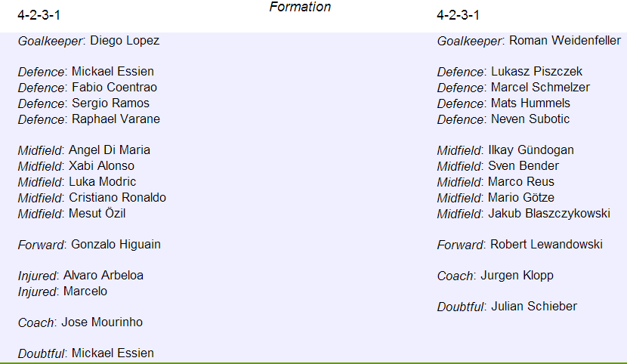Select forward Gonzalo Higuain
The width and height of the screenshot is (627, 364).
click(116, 245)
